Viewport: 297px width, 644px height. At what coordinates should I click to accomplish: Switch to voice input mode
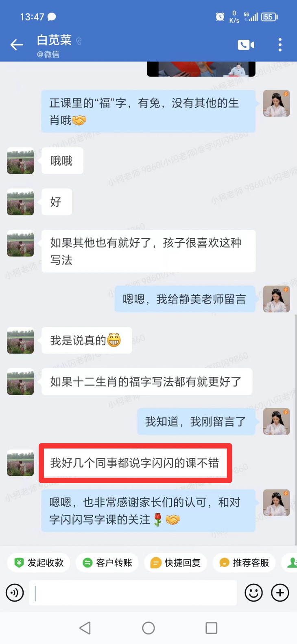[x=15, y=593]
